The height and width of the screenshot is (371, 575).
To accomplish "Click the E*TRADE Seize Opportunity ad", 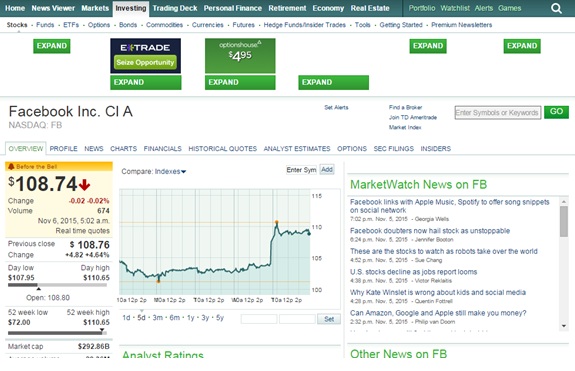I will pos(146,56).
